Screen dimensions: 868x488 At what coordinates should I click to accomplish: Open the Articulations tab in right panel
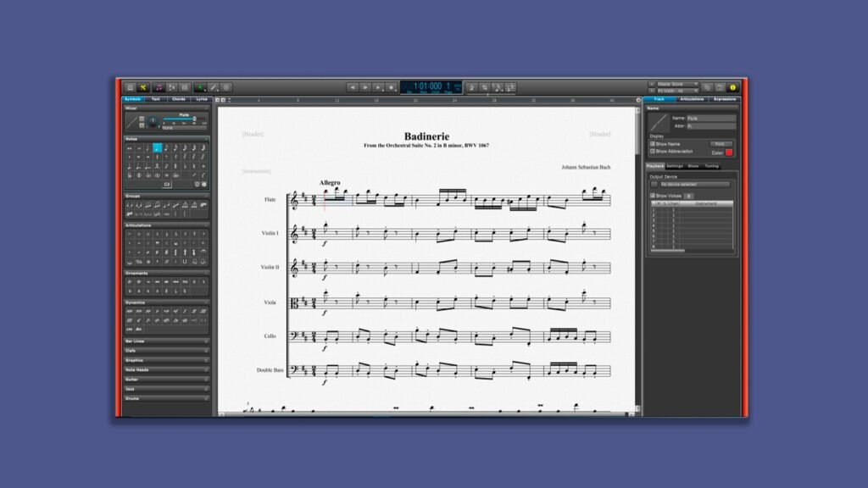pos(692,99)
